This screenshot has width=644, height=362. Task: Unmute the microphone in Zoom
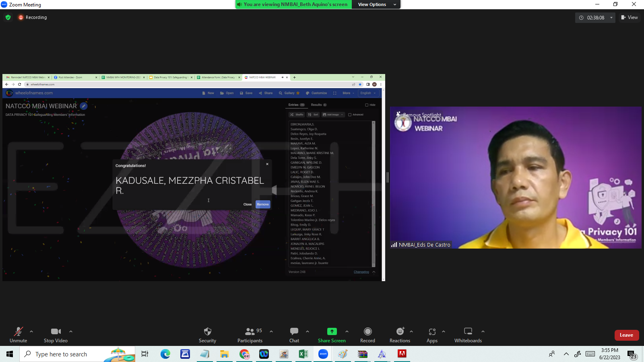[19, 335]
